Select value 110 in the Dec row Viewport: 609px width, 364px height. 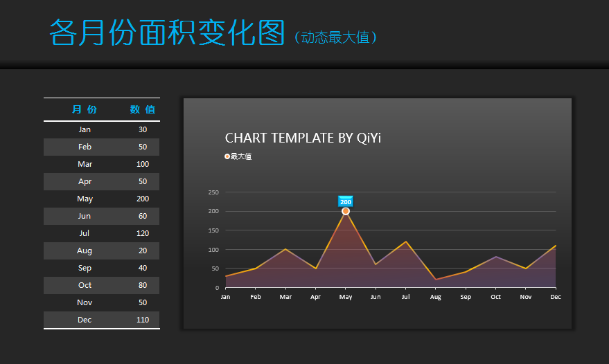click(x=143, y=320)
